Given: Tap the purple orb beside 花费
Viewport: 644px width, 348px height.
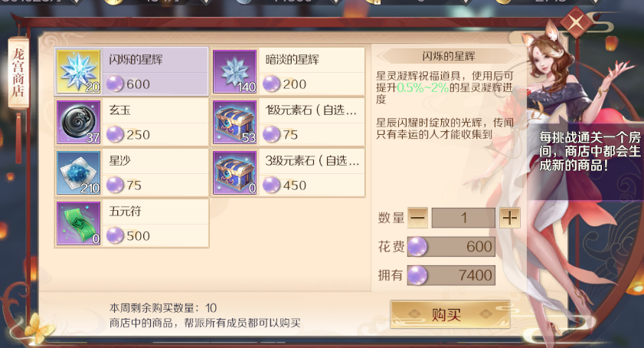Looking at the screenshot, I should click(x=417, y=247).
